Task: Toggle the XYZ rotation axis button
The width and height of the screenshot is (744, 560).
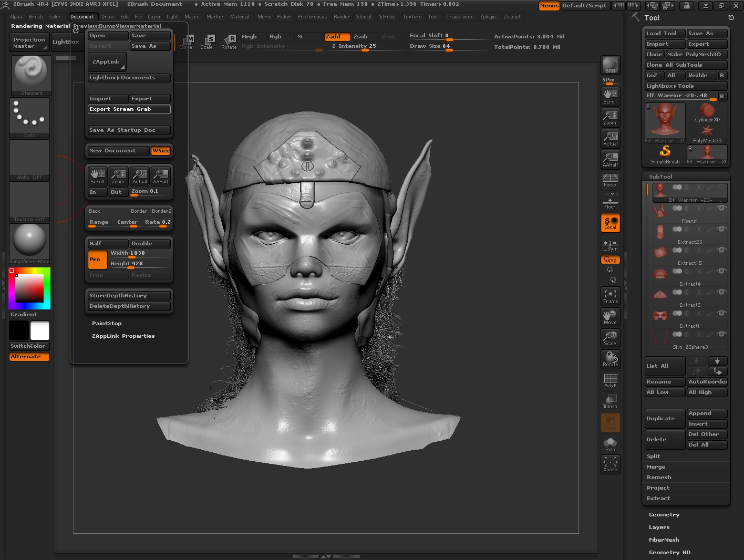Action: (x=610, y=260)
